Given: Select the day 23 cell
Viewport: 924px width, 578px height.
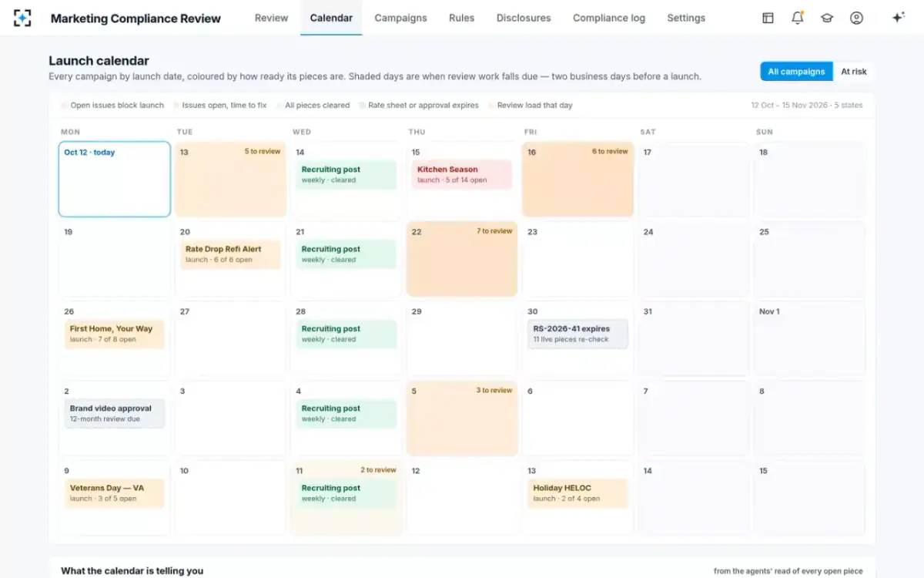Looking at the screenshot, I should point(578,259).
